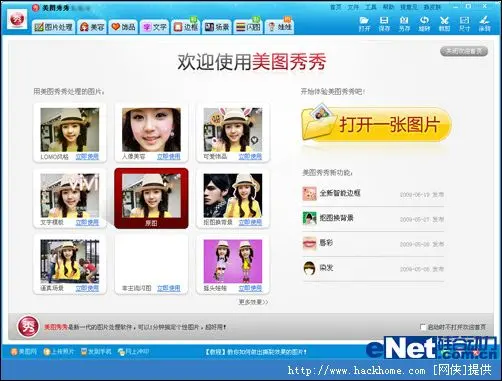
Task: Open the 染发 hair feature icon
Action: tap(309, 268)
